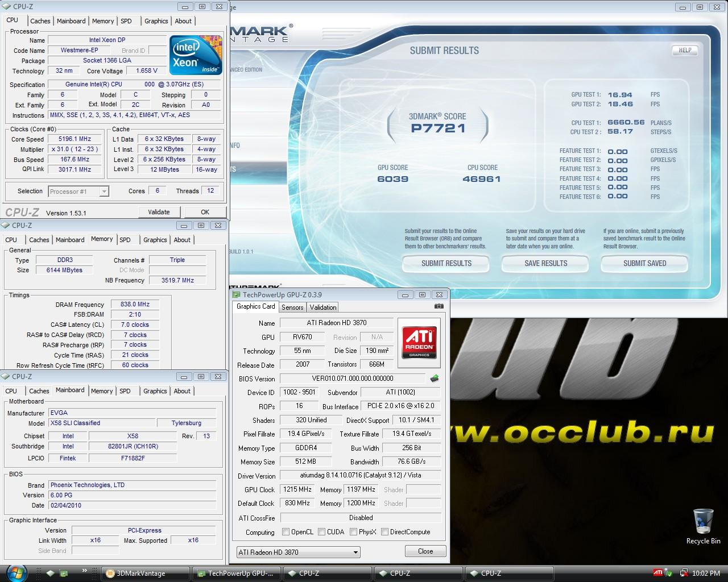
Task: Open the Processor #1 selection dropdown
Action: (x=78, y=192)
